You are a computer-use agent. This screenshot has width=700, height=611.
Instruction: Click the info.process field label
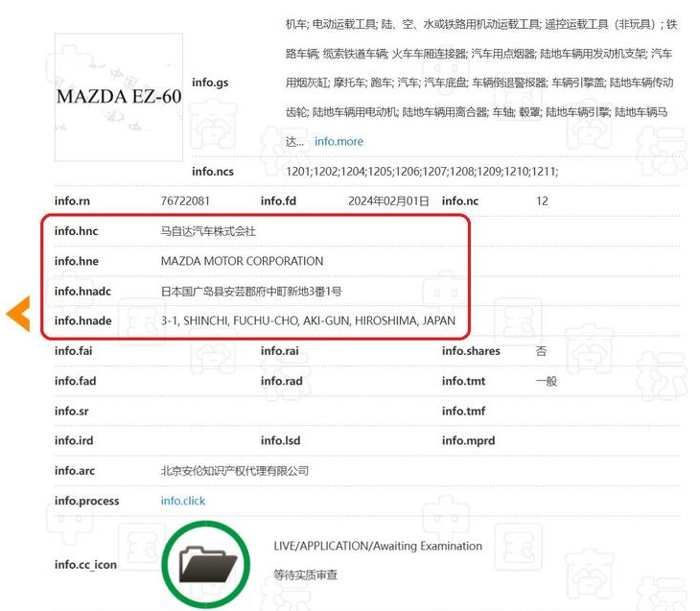86,501
